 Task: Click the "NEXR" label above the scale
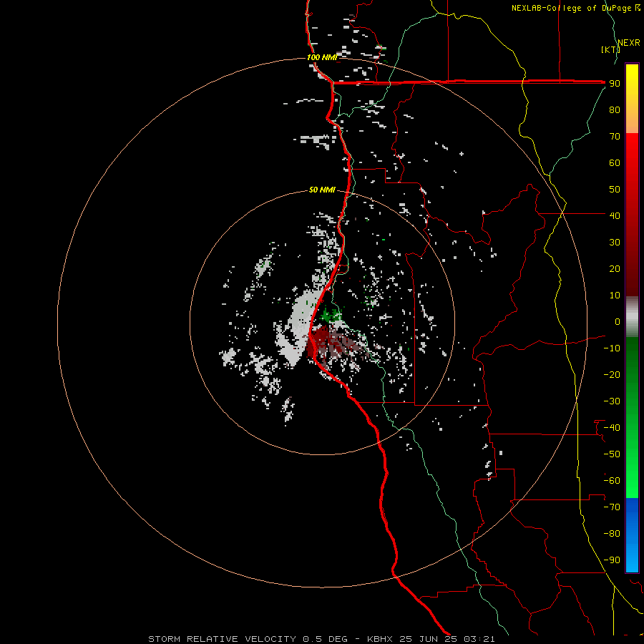click(629, 43)
